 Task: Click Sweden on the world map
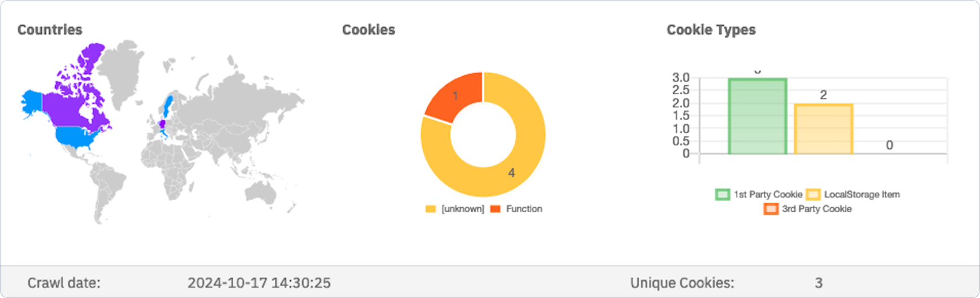pos(167,104)
